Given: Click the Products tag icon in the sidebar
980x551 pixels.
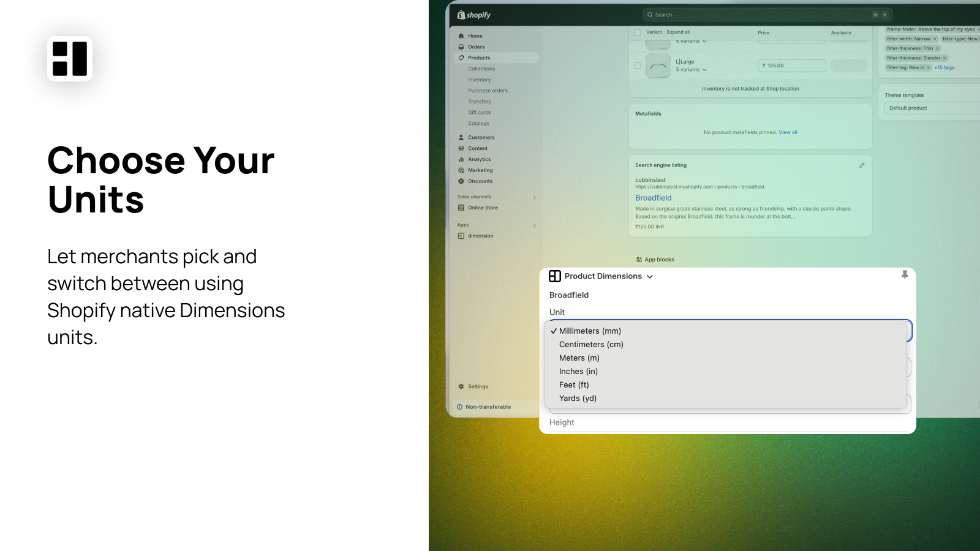Looking at the screenshot, I should pos(461,58).
